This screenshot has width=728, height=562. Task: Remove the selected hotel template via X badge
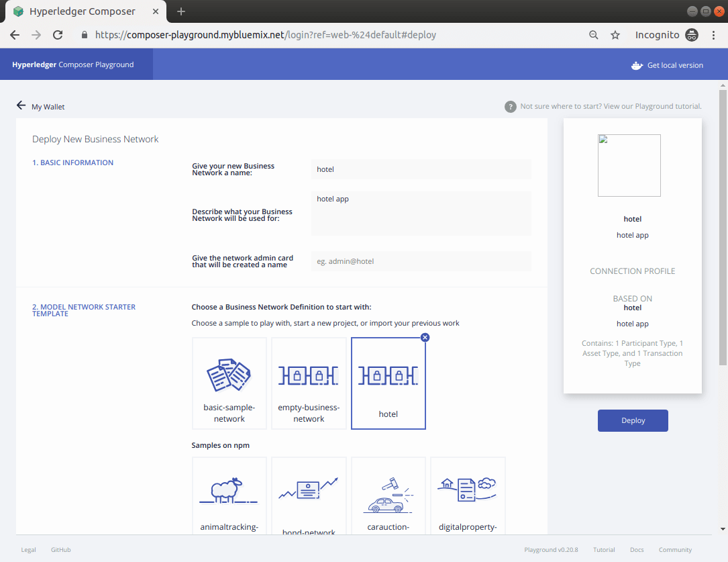point(425,337)
